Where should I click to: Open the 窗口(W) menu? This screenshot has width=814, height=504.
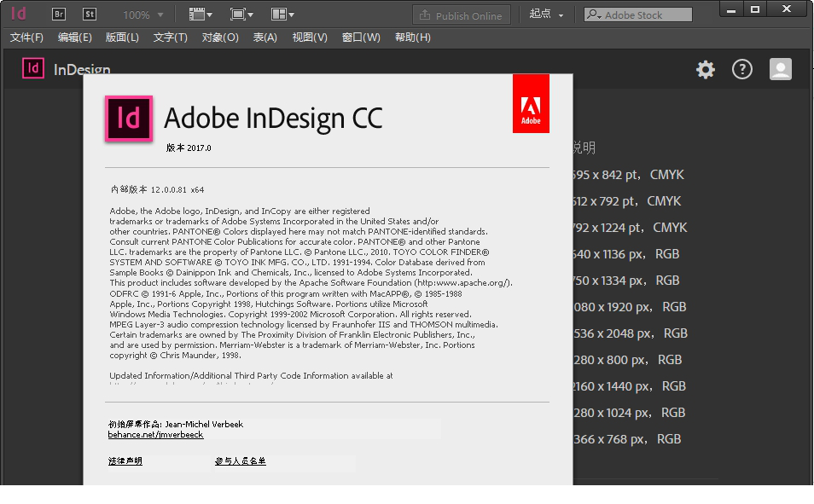(361, 38)
